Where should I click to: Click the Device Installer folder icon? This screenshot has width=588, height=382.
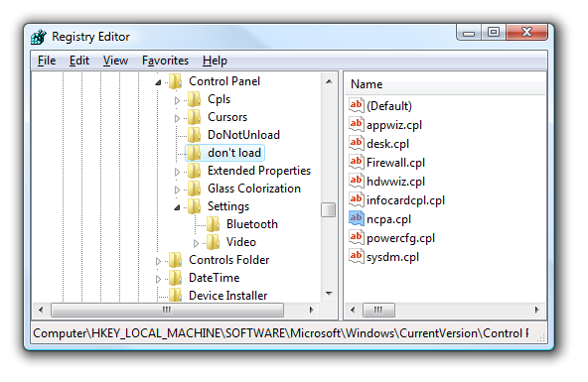(x=176, y=295)
